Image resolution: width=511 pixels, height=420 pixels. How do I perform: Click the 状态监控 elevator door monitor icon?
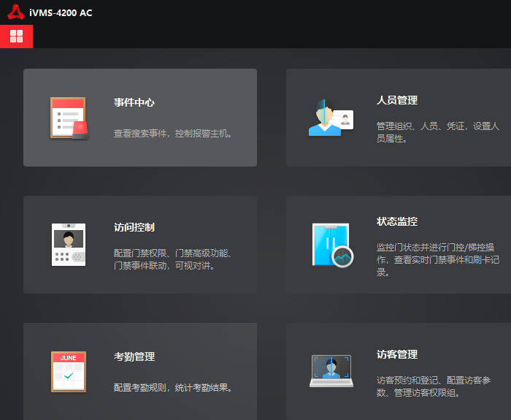[331, 245]
